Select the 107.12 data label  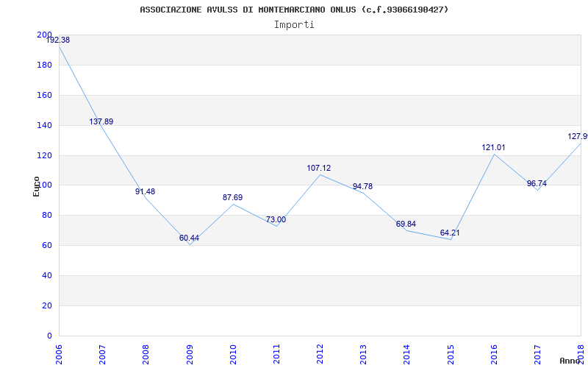click(319, 169)
